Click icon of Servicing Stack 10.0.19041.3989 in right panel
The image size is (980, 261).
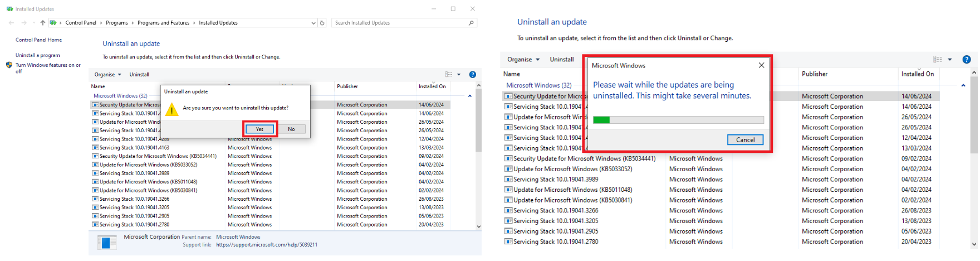(508, 179)
